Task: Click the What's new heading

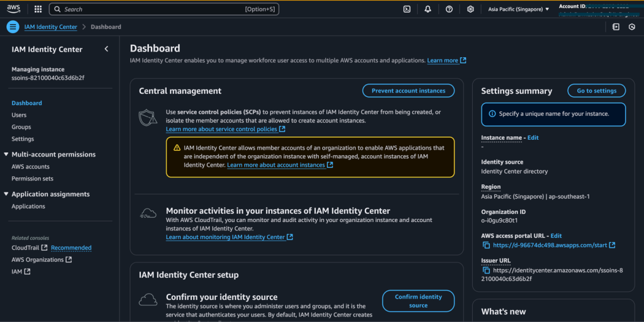Action: [x=504, y=311]
